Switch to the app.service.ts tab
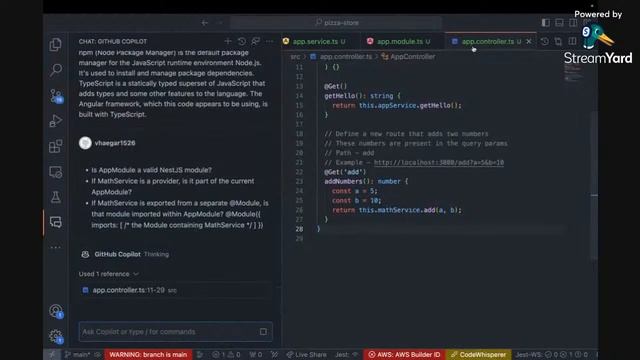 pyautogui.click(x=315, y=41)
